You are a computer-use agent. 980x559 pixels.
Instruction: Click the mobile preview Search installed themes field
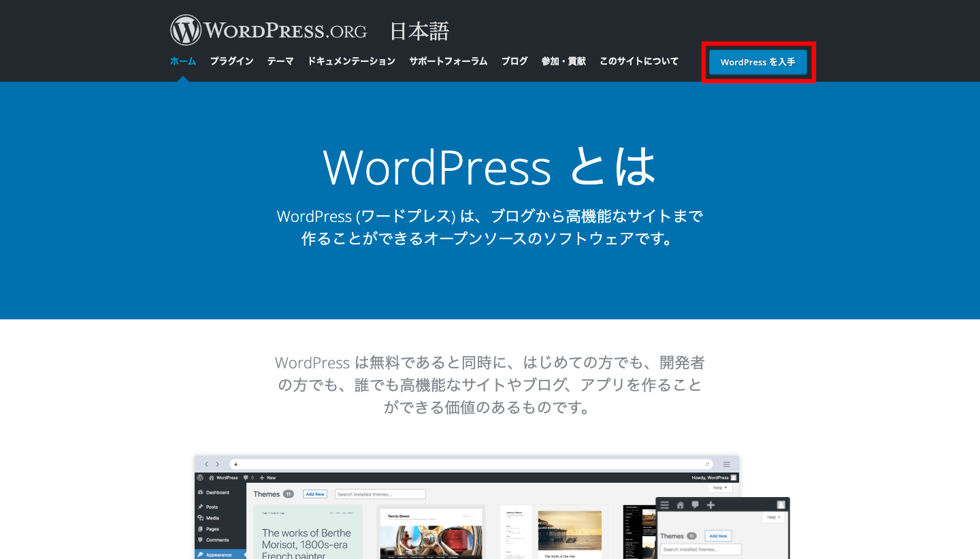pyautogui.click(x=701, y=549)
